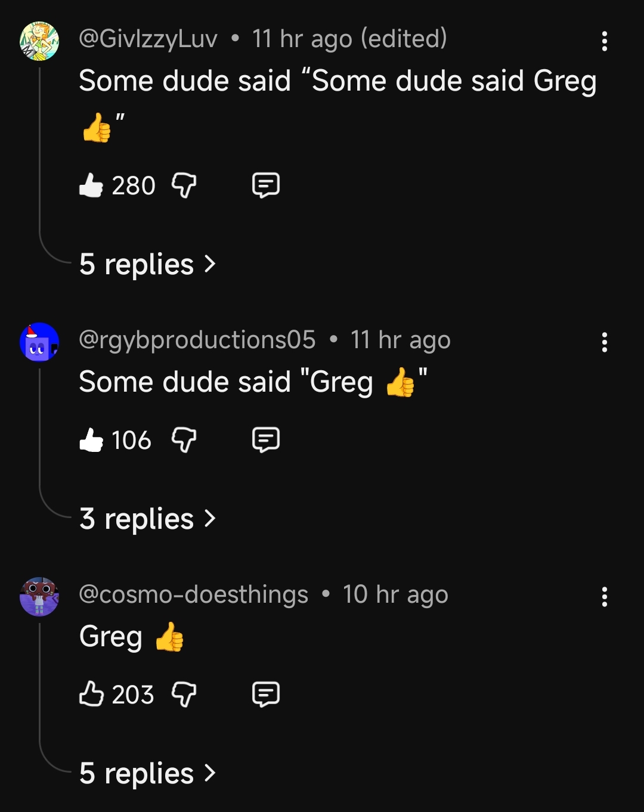The width and height of the screenshot is (644, 812).
Task: Open options menu for cosmo-doesthings' comment
Action: click(604, 597)
